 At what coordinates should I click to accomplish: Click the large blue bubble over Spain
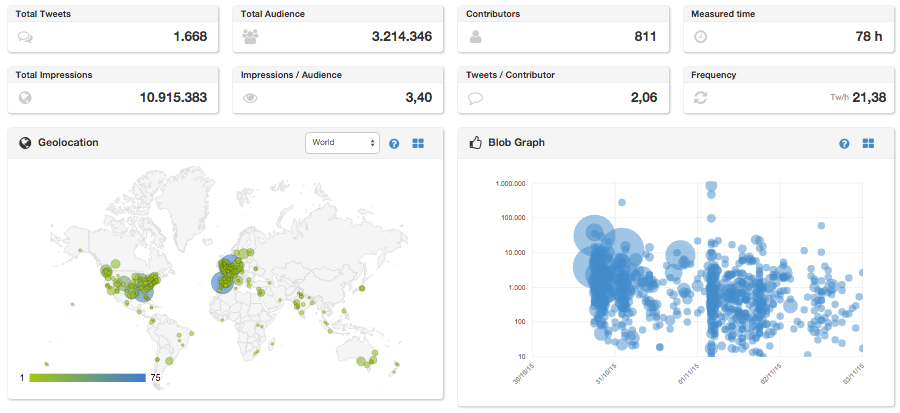[223, 282]
